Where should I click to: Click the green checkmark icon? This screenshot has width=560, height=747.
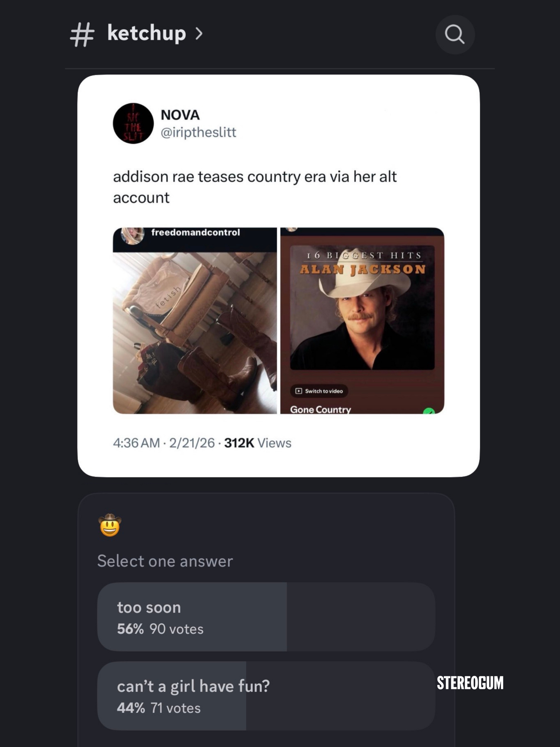point(429,411)
